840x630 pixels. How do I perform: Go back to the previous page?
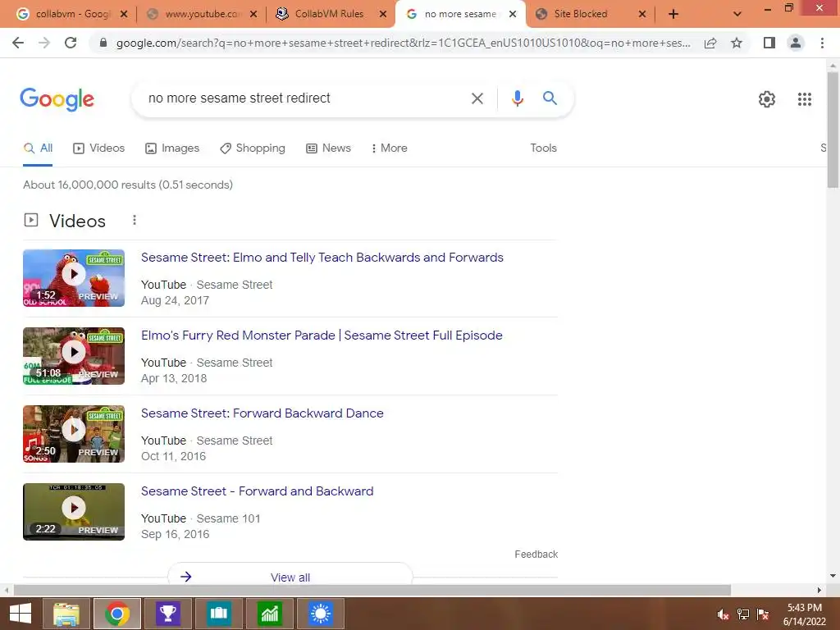pos(18,43)
